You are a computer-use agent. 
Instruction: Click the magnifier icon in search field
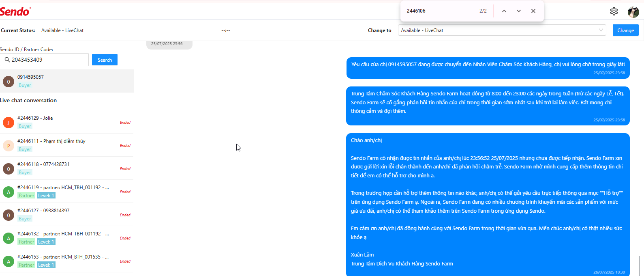point(7,60)
